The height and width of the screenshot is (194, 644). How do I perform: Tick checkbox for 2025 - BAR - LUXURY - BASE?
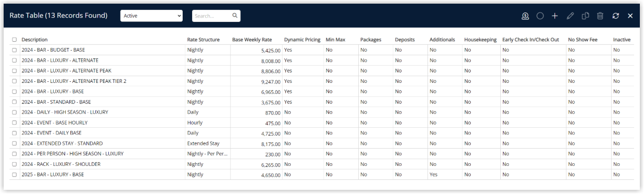(x=15, y=175)
